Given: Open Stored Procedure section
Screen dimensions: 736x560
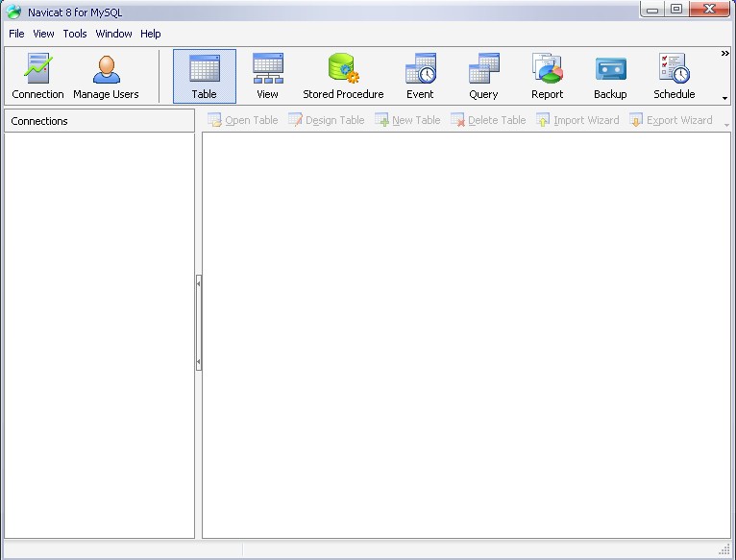Looking at the screenshot, I should [343, 76].
